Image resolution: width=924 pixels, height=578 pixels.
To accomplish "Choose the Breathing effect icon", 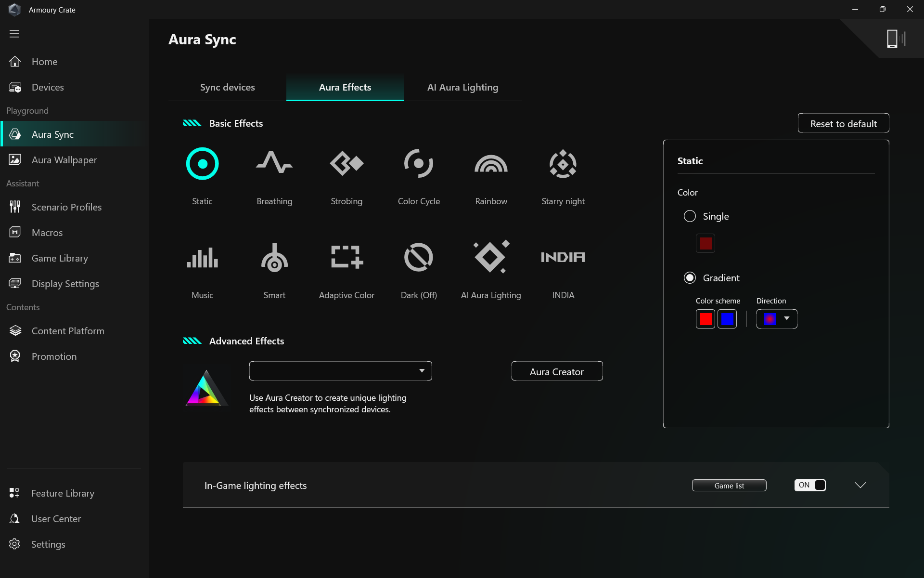I will (x=274, y=162).
